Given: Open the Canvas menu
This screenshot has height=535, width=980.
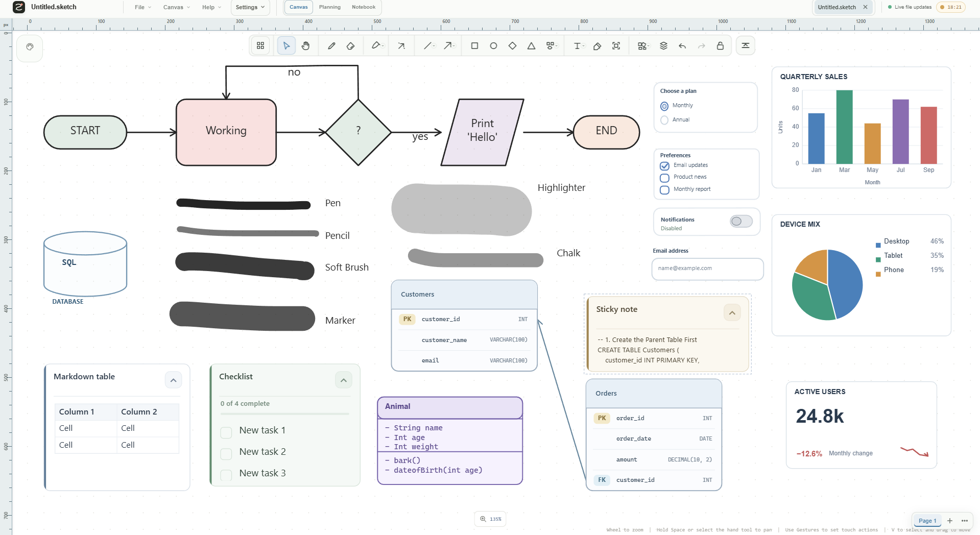Looking at the screenshot, I should coord(176,7).
